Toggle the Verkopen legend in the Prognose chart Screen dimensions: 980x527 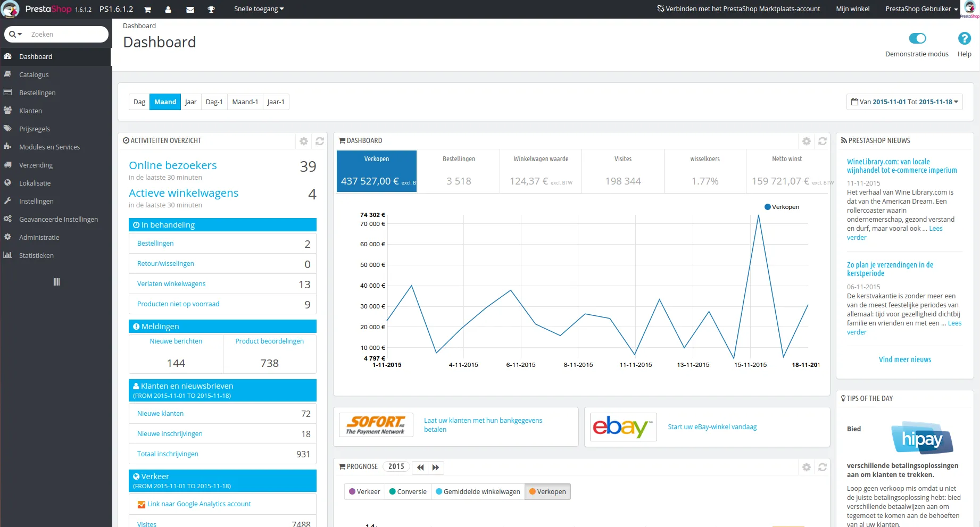pos(547,491)
